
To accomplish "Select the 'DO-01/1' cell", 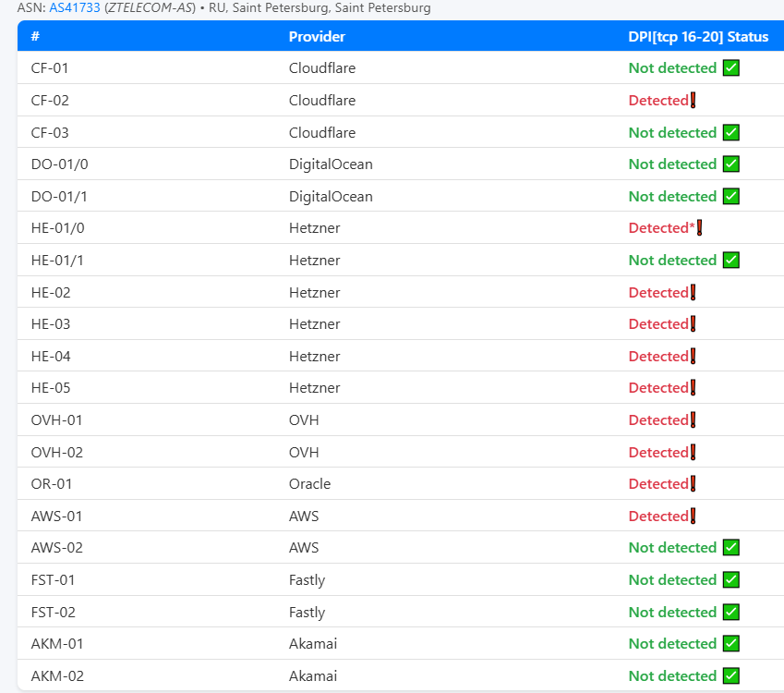I will point(59,196).
